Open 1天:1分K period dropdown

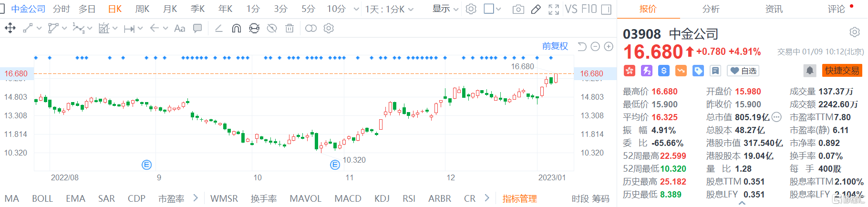tap(390, 9)
